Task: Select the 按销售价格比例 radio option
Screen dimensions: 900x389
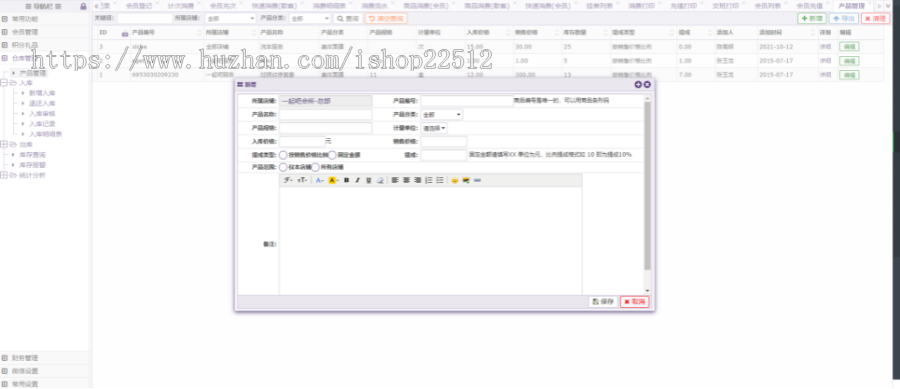Action: 283,155
